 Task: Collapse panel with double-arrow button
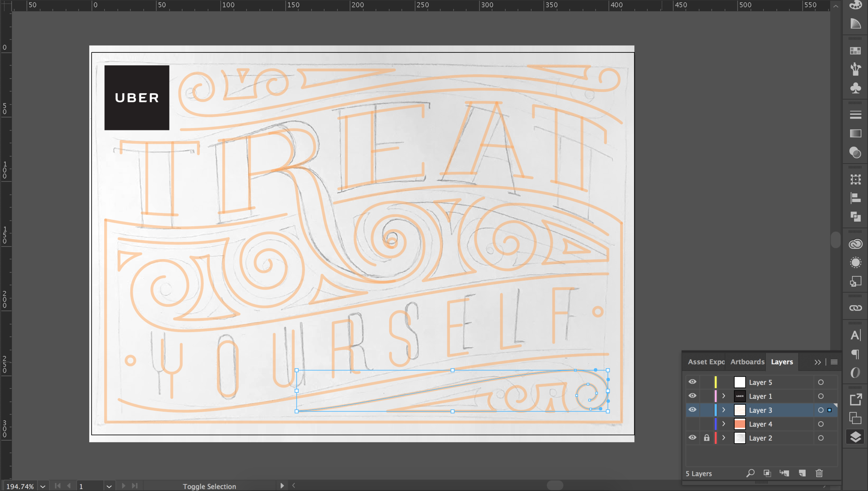click(x=818, y=362)
